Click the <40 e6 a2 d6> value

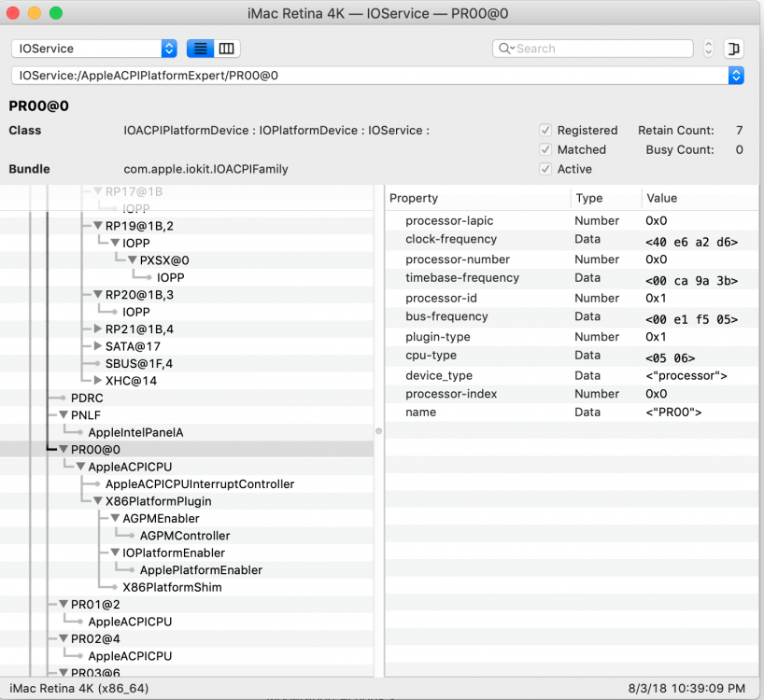tap(691, 242)
